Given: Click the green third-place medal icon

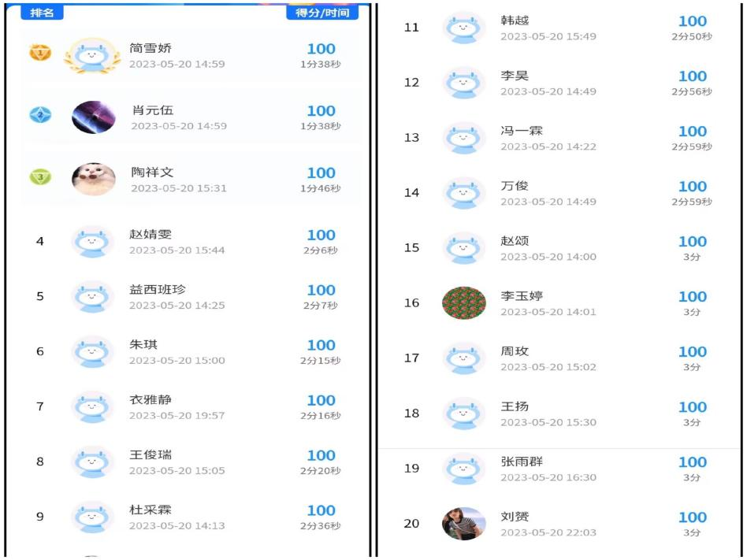Looking at the screenshot, I should 40,176.
